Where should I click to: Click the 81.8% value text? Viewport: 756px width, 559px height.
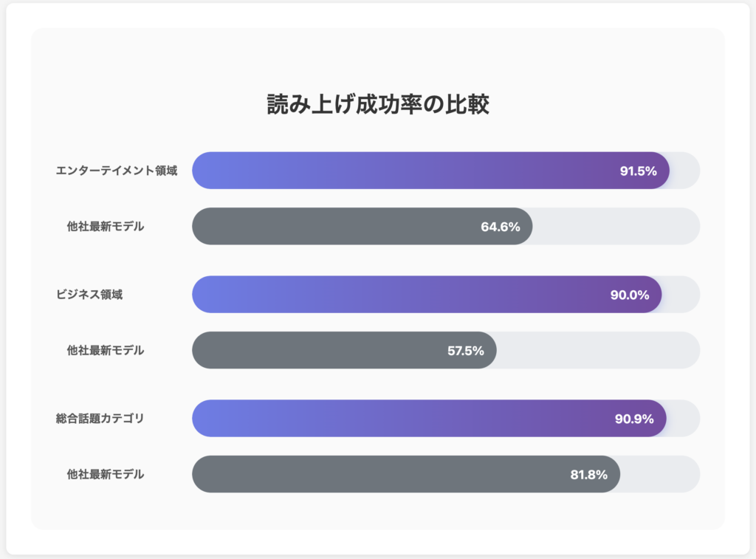pyautogui.click(x=589, y=475)
